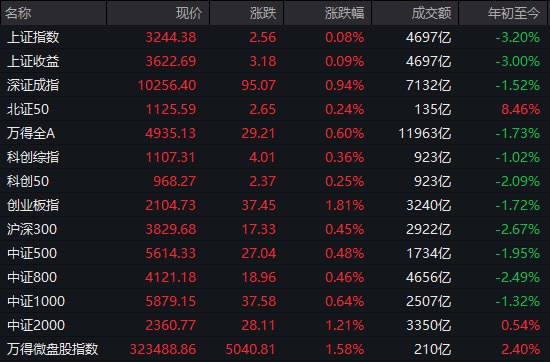Sort by the 现价 column header
The width and height of the screenshot is (550, 362).
[x=158, y=13]
